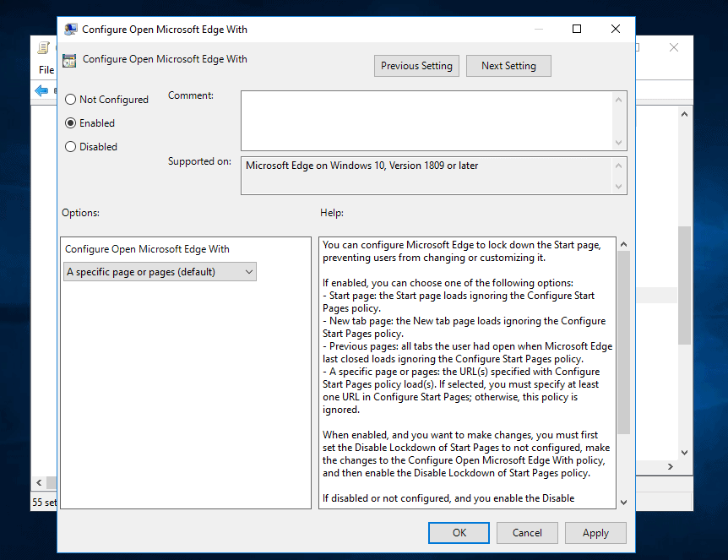Confirm with the OK button

(459, 533)
